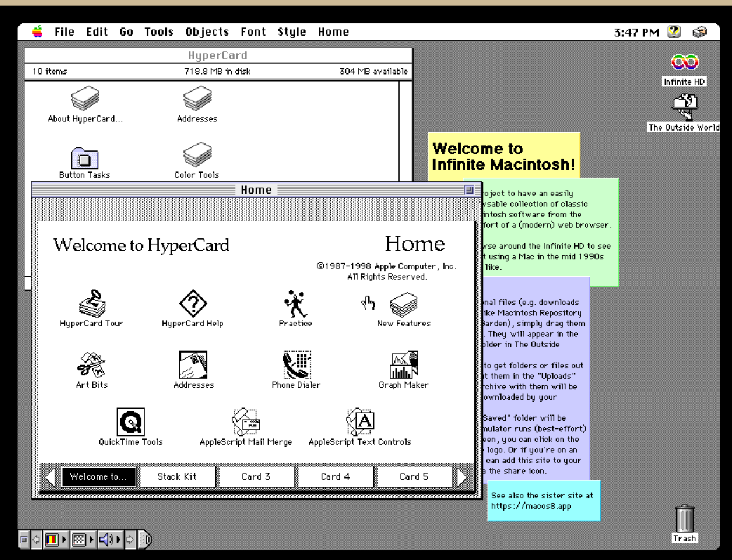Switch to Card 5
Screen dimensions: 732x560
[414, 477]
